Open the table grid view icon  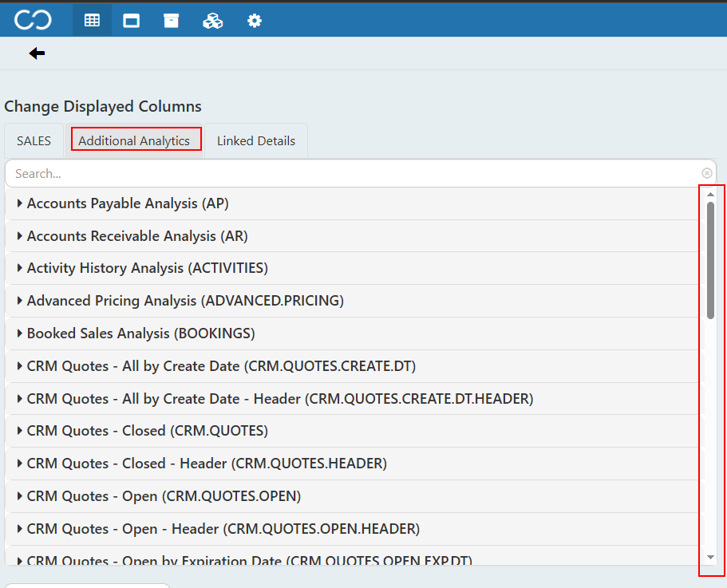tap(92, 21)
